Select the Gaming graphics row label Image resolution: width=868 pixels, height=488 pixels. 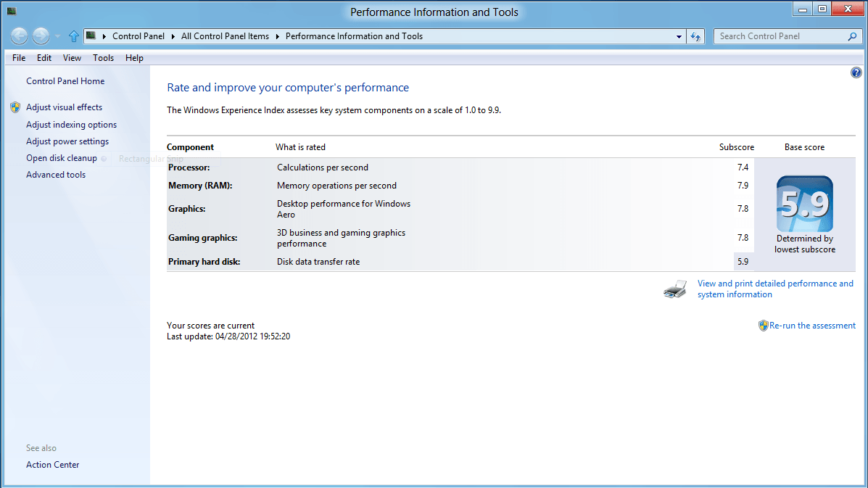202,237
